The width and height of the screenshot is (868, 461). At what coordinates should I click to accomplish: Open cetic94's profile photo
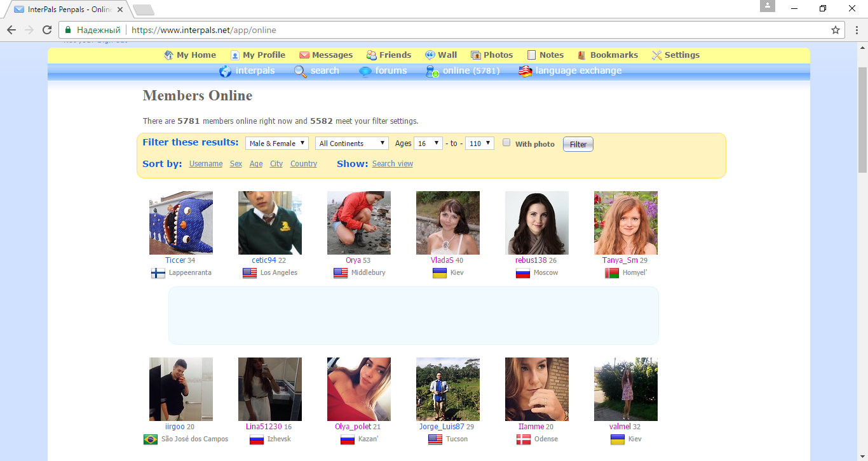270,223
